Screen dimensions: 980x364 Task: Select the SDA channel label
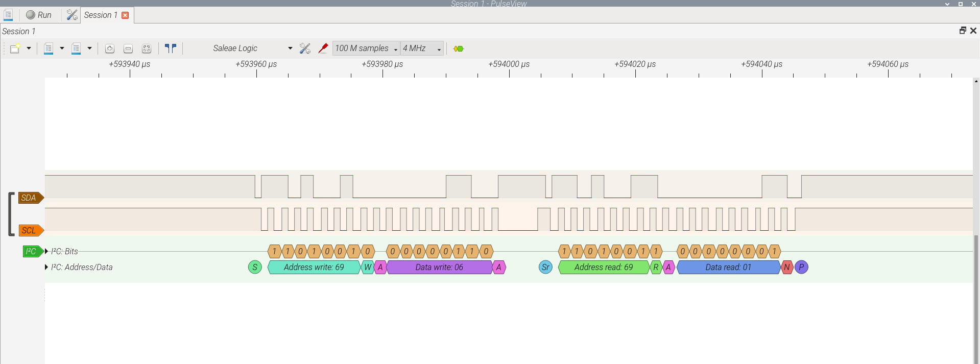[x=31, y=198]
